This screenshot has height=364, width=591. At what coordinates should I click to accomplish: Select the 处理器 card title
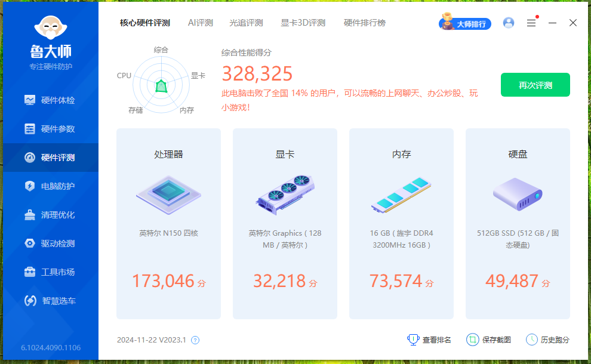pyautogui.click(x=168, y=154)
